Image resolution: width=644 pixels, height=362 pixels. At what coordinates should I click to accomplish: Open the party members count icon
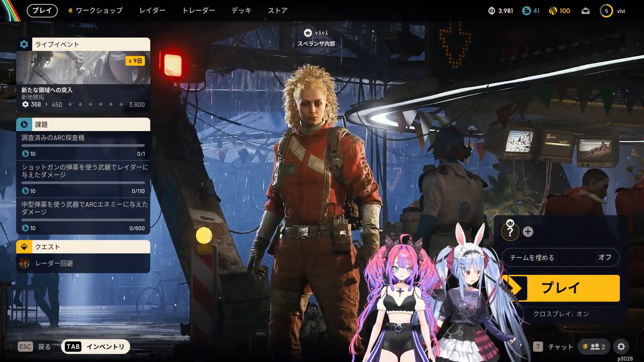(x=594, y=347)
